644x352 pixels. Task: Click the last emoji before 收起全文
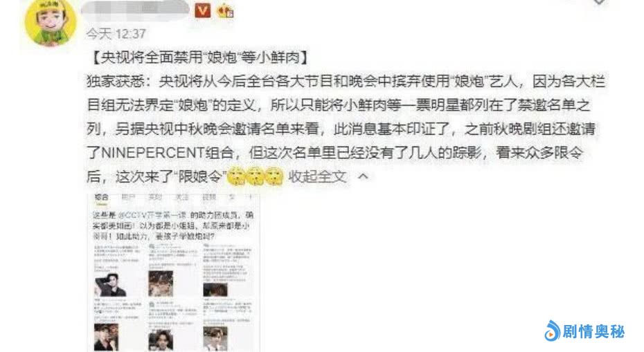coord(274,176)
